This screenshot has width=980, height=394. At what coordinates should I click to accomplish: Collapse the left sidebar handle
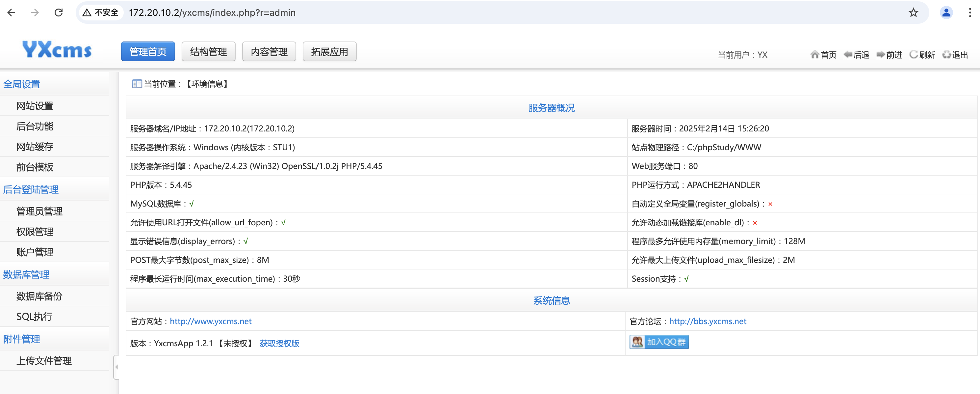click(x=116, y=367)
